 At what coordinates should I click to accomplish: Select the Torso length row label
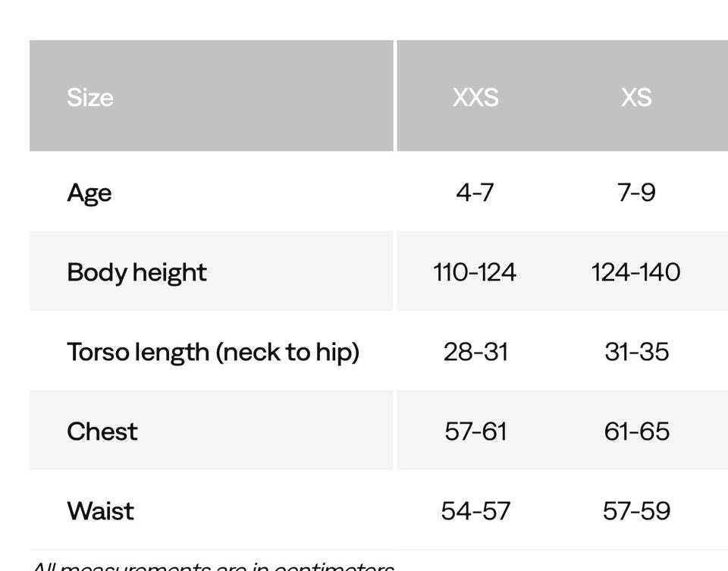coord(213,352)
